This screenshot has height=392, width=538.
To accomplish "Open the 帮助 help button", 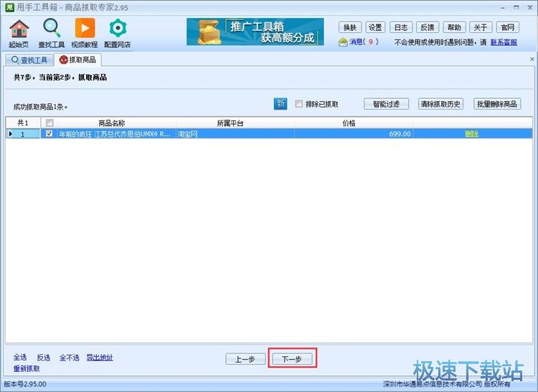I will (454, 27).
